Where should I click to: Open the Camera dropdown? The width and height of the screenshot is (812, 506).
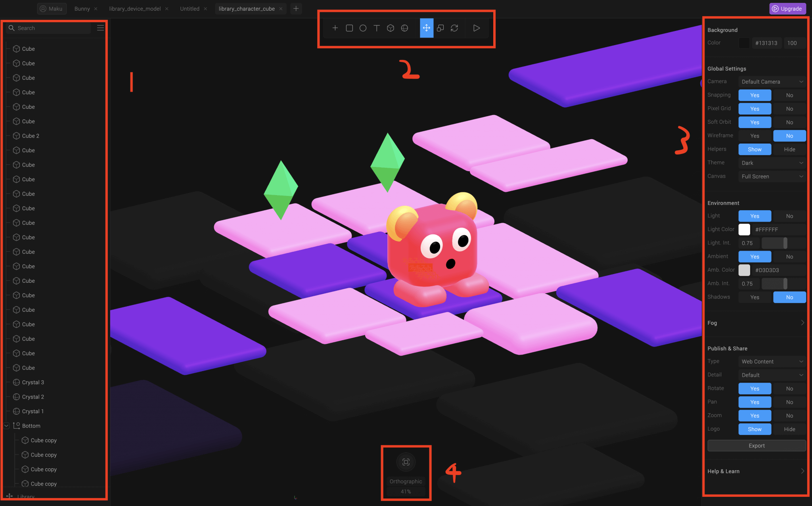pos(772,82)
